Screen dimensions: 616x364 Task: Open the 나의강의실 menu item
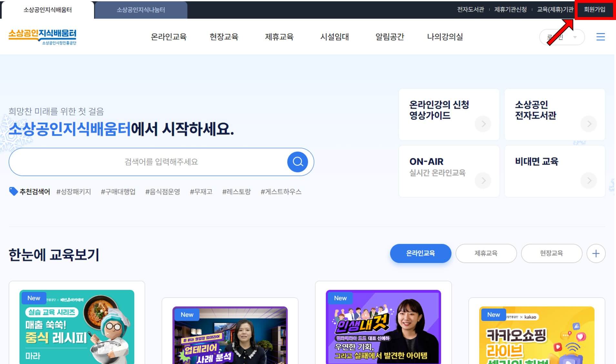pyautogui.click(x=444, y=37)
